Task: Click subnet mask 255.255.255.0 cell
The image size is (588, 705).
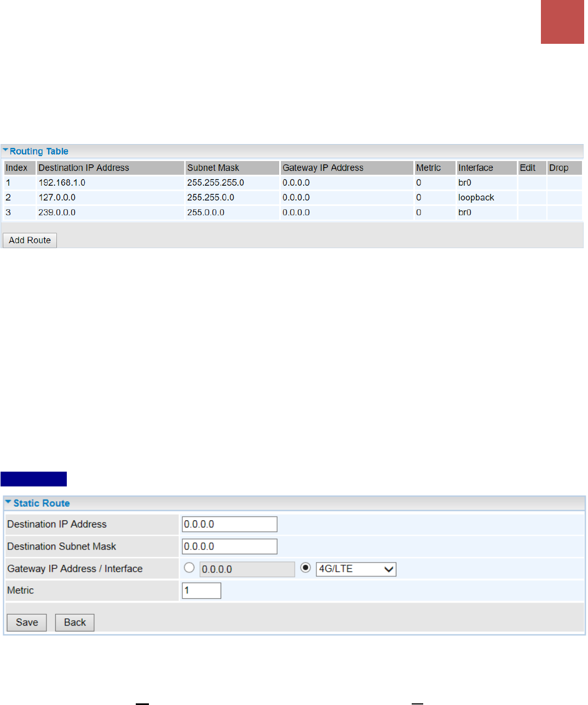Action: click(x=216, y=182)
